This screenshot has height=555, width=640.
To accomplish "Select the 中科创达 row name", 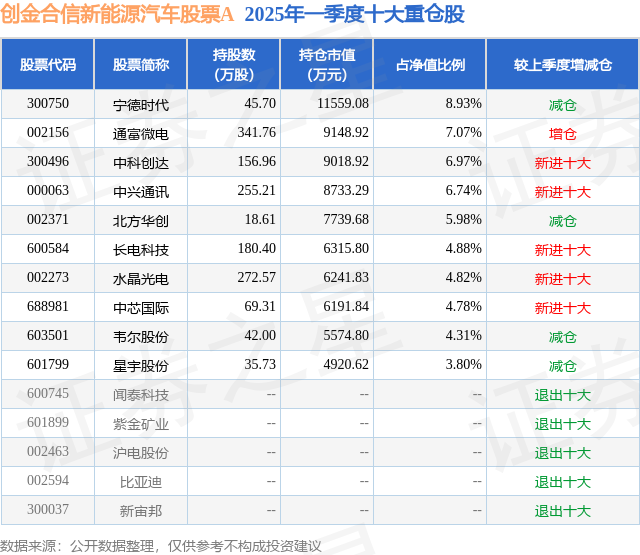I will 141,163.
